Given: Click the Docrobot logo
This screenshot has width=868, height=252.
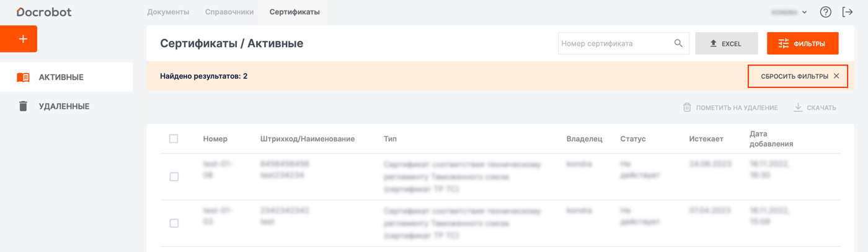Looking at the screenshot, I should tap(44, 12).
